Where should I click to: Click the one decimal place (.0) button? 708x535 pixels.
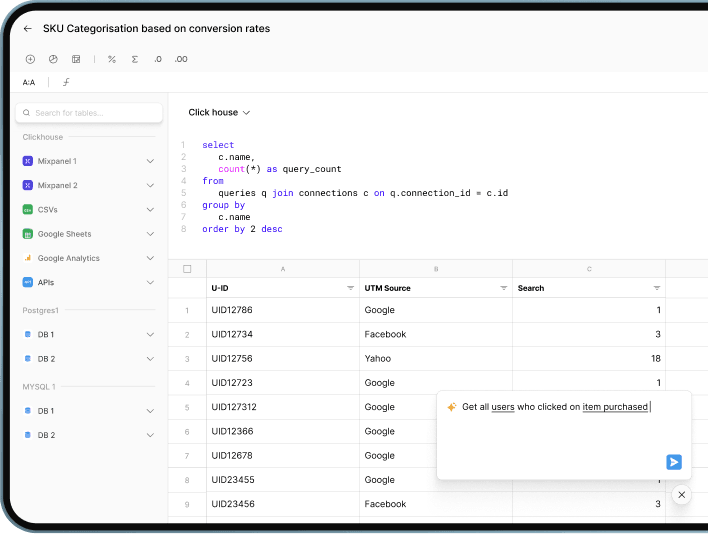(158, 60)
